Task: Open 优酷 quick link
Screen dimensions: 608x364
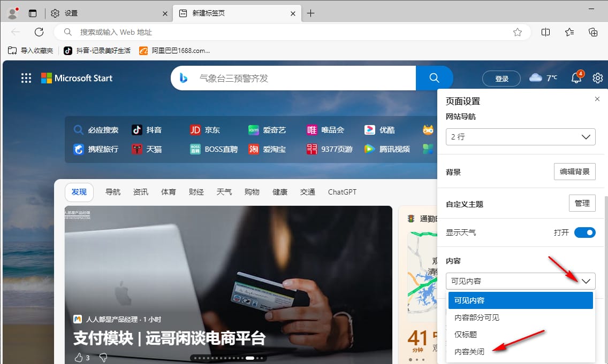Action: coord(379,130)
